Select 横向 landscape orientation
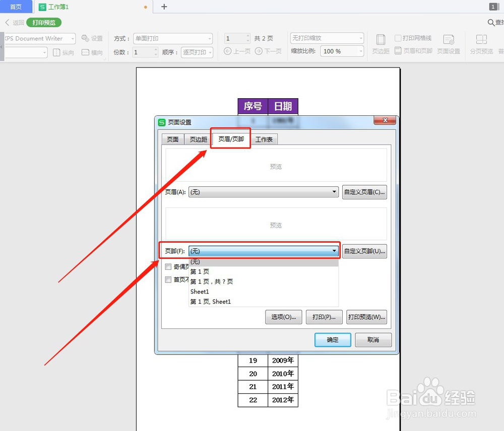The height and width of the screenshot is (431, 504). coord(92,52)
